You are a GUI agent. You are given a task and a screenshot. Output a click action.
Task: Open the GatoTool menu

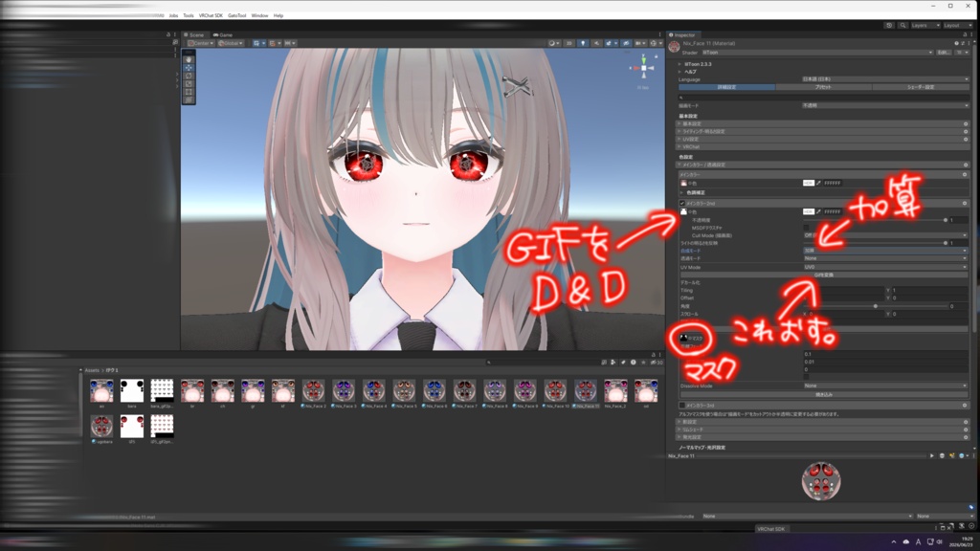[237, 15]
